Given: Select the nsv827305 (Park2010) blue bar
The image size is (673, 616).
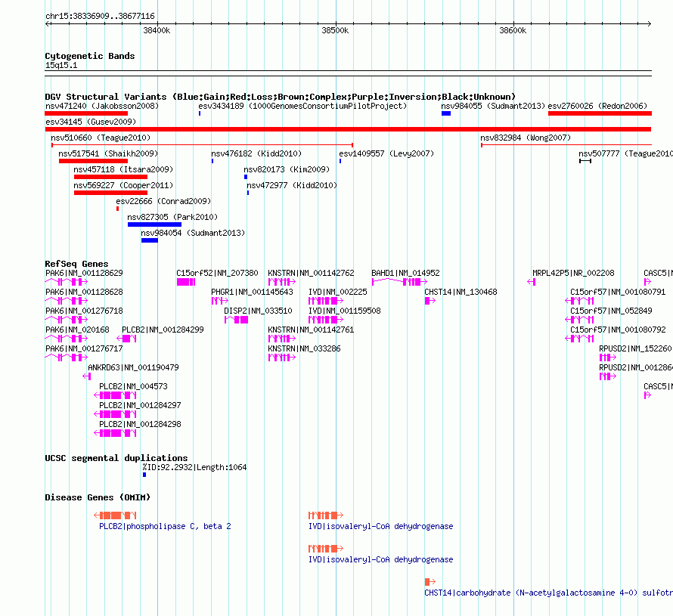Looking at the screenshot, I should tap(154, 224).
